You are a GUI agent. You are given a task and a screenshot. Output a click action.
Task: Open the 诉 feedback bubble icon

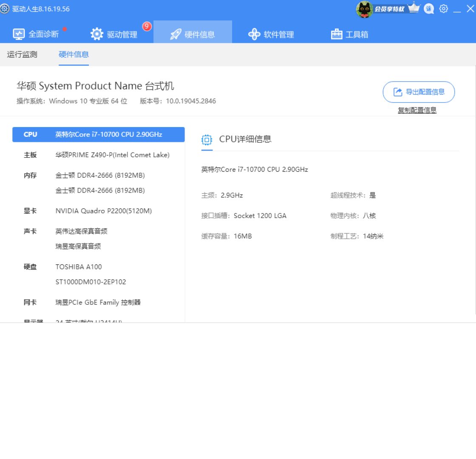point(429,9)
